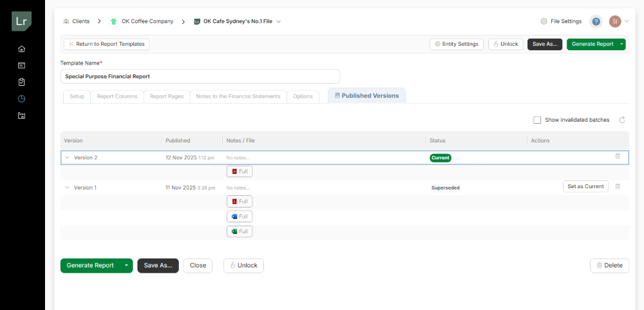Click the Status column header
Viewport: 644px width, 310px height.
pyautogui.click(x=437, y=140)
